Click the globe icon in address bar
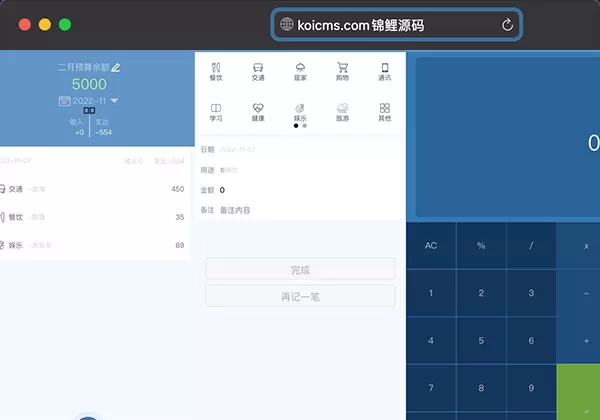This screenshot has width=600, height=420. point(287,24)
